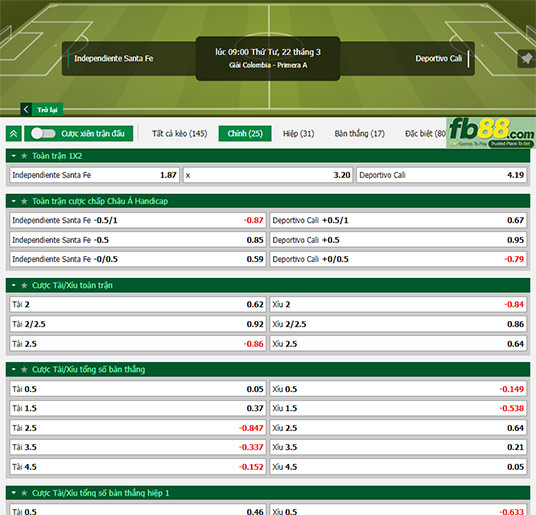Screen dimensions: 536x515
Task: Select the draw X odds 3.20
Action: [268, 175]
